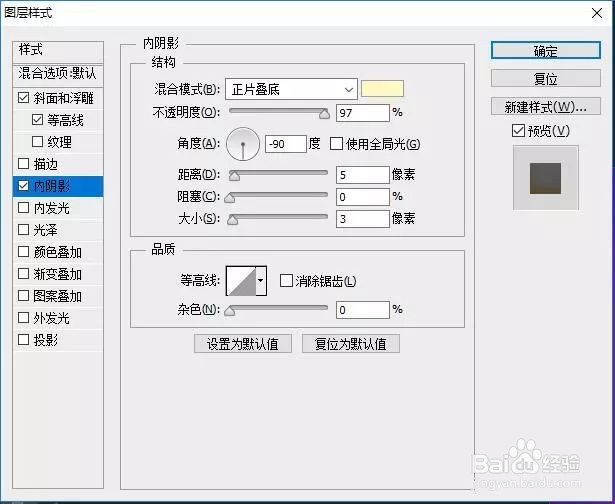Uncheck the 内阴影 checkbox
The width and height of the screenshot is (615, 504).
24,186
